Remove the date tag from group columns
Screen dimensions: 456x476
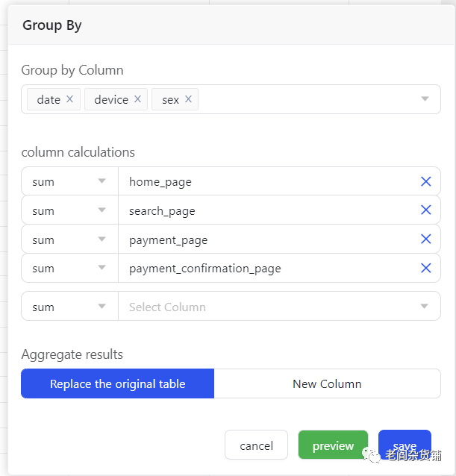69,99
